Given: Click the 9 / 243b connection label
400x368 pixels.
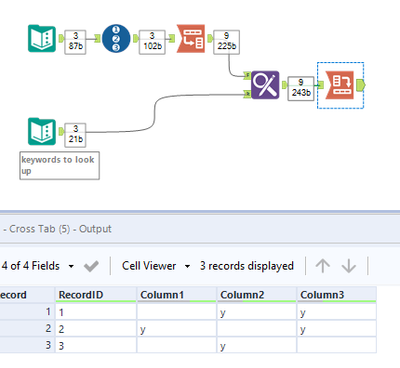Looking at the screenshot, I should [301, 88].
